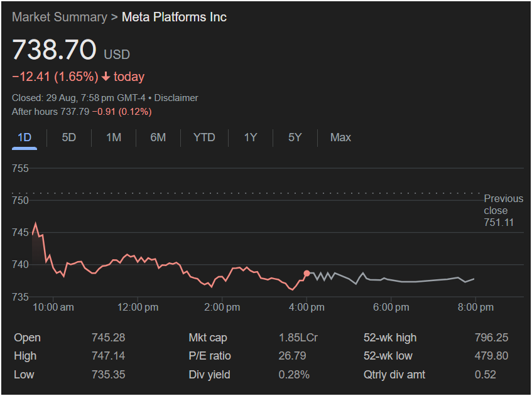Show the 6M price history

(158, 137)
